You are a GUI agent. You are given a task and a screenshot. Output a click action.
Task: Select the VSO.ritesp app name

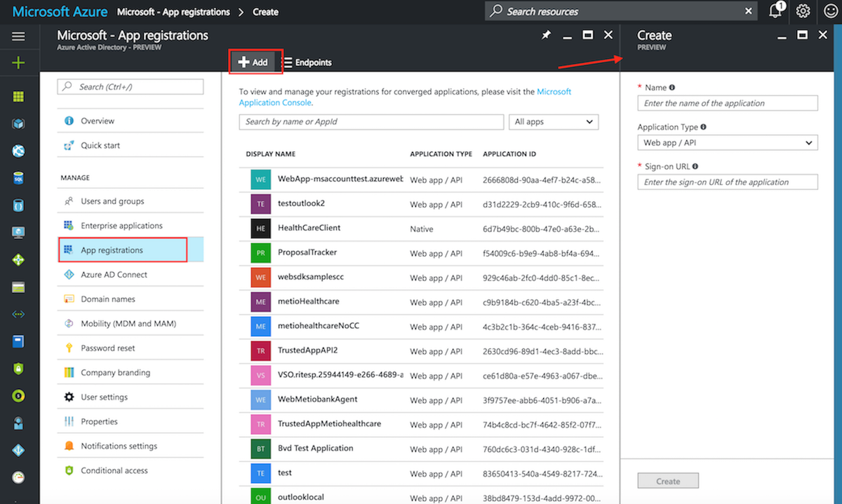pyautogui.click(x=340, y=375)
